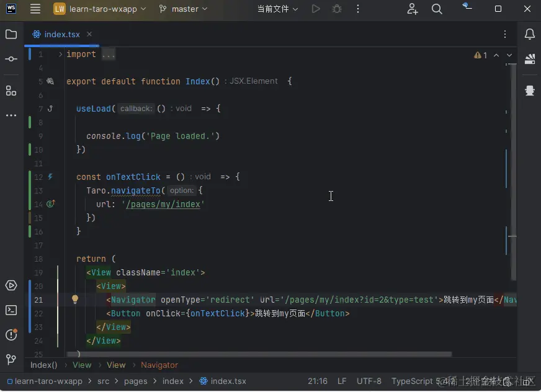Click the gutter icon on line 7
This screenshot has height=392, width=541.
(x=50, y=109)
